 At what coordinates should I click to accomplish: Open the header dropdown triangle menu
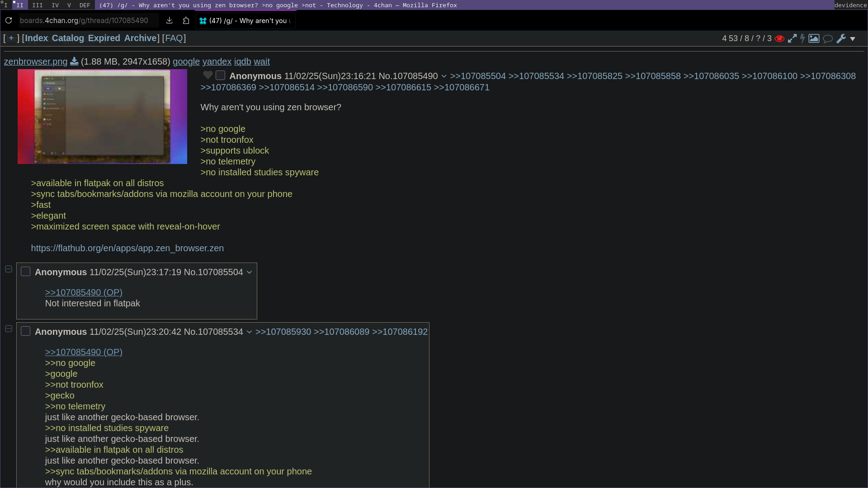(x=853, y=39)
